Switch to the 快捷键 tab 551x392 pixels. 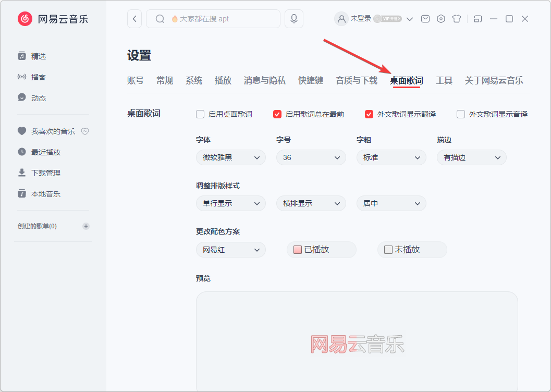click(x=311, y=81)
